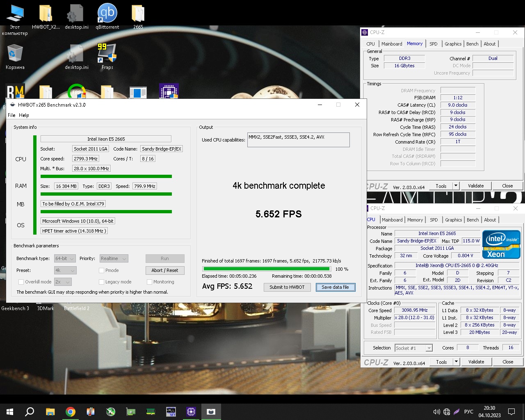525x420 pixels.
Task: Click Save data file button
Action: coord(335,287)
